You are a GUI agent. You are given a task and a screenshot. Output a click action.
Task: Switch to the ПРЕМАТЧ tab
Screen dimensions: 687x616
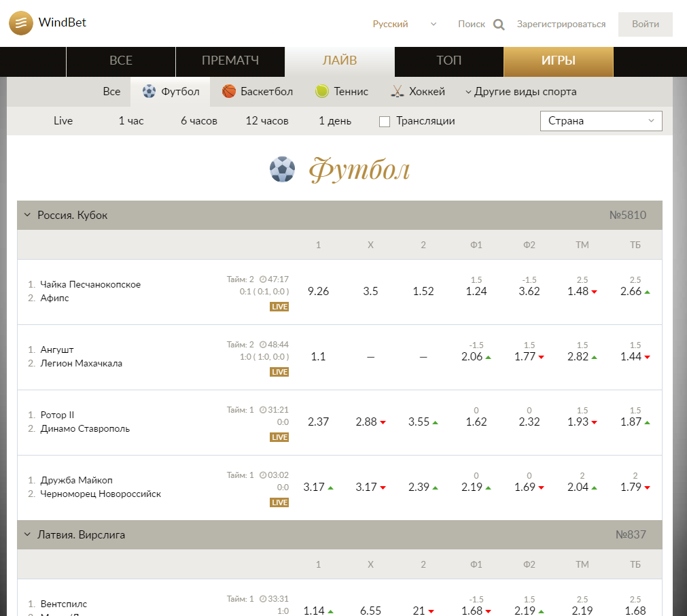pyautogui.click(x=230, y=61)
